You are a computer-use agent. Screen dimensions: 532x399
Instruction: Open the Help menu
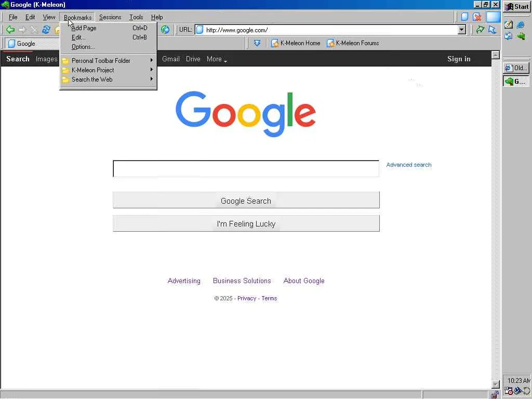(x=157, y=17)
